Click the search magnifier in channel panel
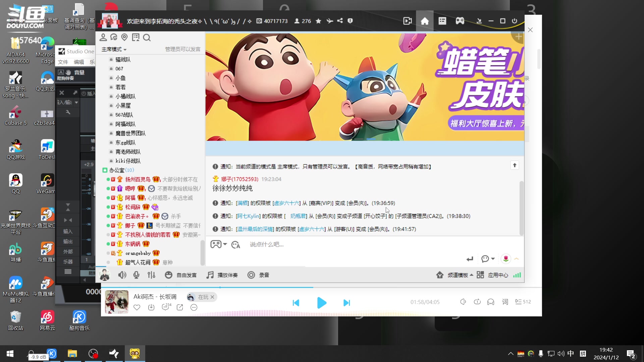The width and height of the screenshot is (644, 362). 147,37
